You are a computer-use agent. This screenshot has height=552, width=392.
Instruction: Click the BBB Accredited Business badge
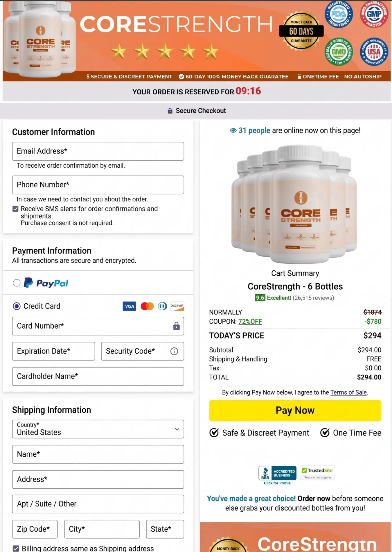(x=277, y=475)
